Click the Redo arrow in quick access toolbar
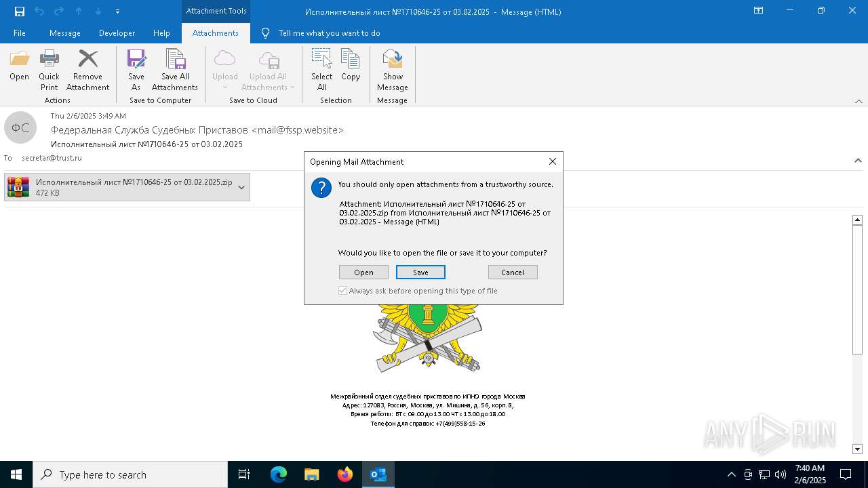868x488 pixels. pyautogui.click(x=59, y=11)
